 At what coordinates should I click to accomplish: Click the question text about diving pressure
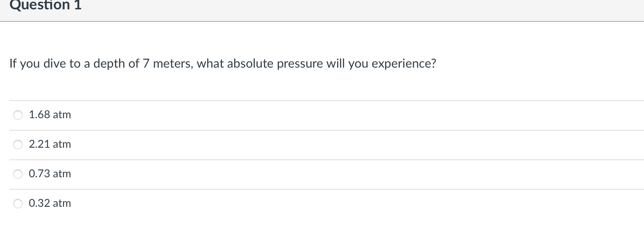tap(222, 63)
